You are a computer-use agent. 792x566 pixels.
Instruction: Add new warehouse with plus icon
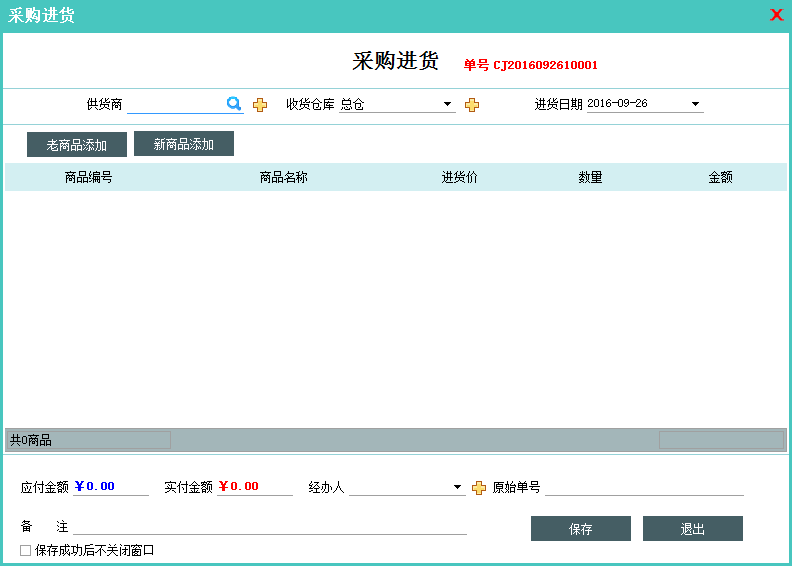click(472, 105)
